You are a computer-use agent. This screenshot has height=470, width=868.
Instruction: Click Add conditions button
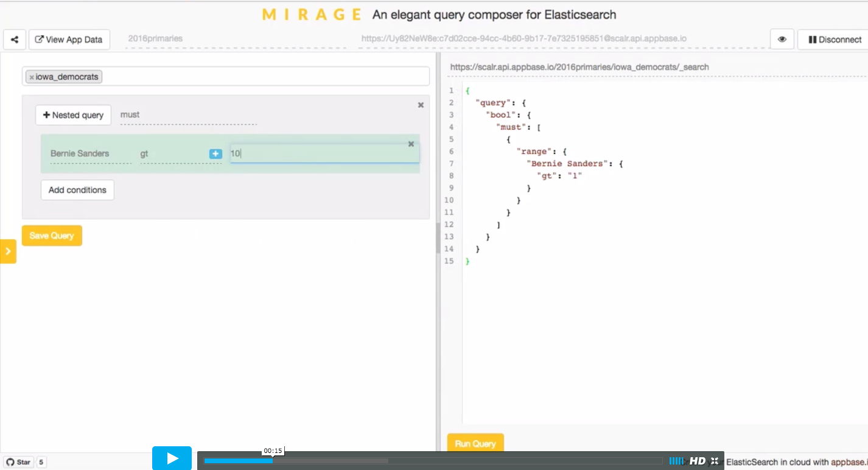point(77,190)
